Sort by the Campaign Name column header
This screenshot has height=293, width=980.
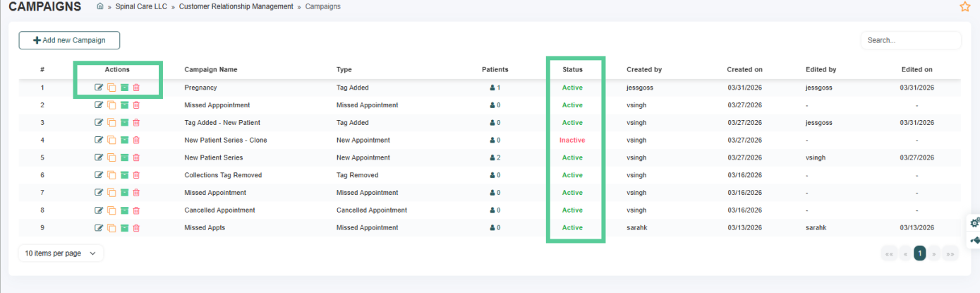[210, 70]
